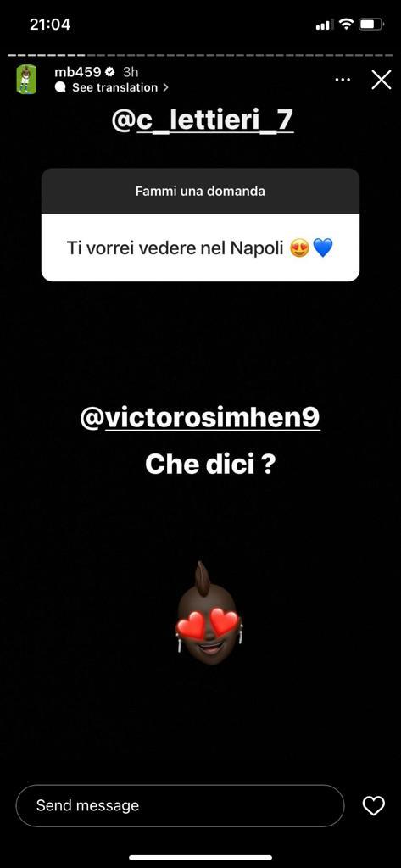Expand the See translation chevron
Image resolution: width=401 pixels, height=868 pixels.
(x=165, y=87)
